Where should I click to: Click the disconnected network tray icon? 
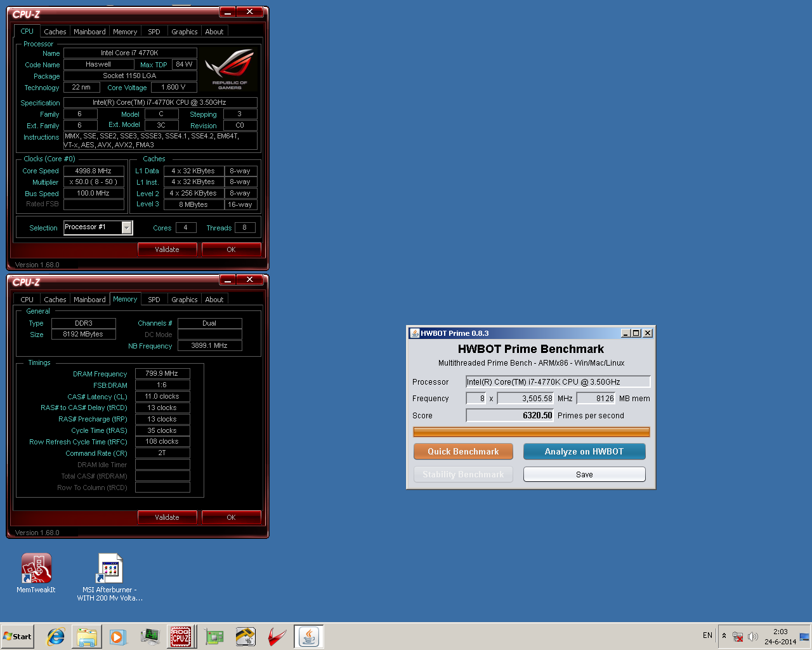coord(738,637)
